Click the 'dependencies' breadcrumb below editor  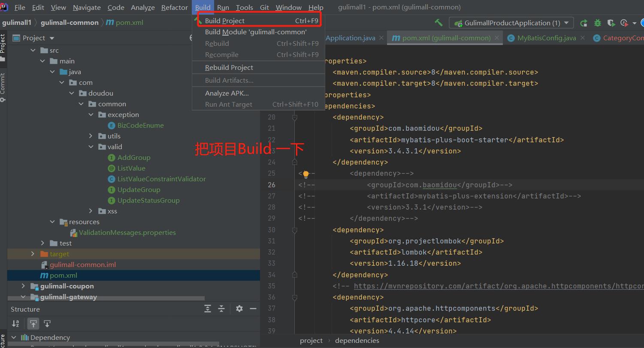357,341
